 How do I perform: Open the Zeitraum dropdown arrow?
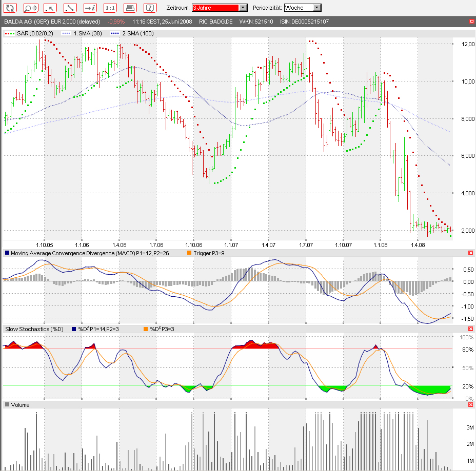243,8
